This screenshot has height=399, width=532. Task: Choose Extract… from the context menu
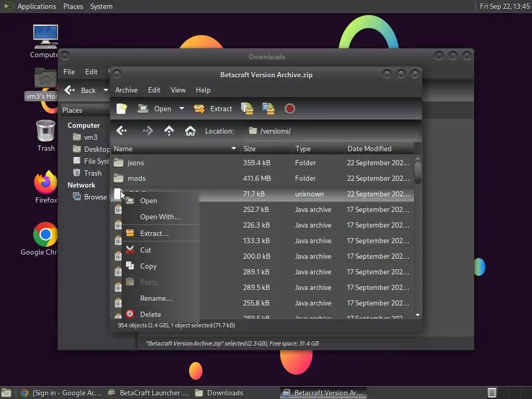click(x=160, y=233)
